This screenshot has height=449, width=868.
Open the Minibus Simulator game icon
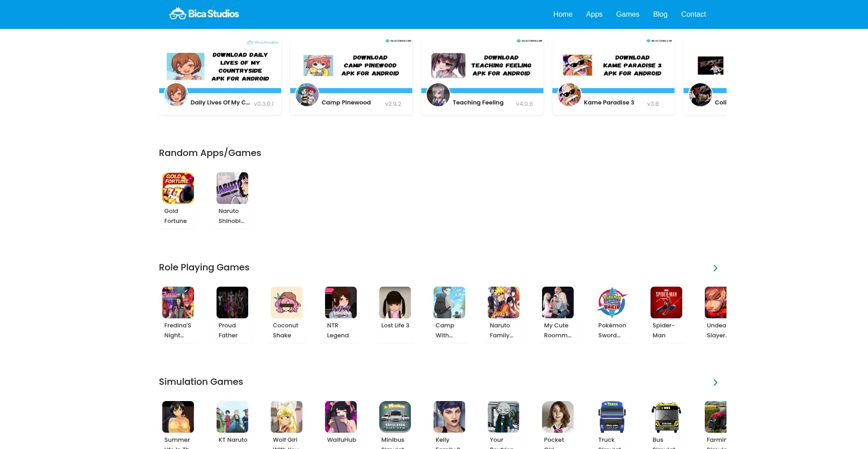[395, 417]
